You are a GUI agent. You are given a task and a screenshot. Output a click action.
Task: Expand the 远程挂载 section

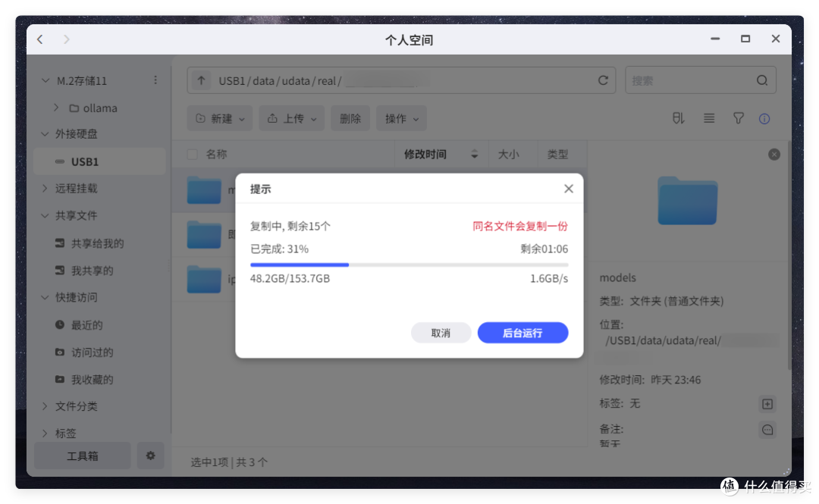[x=45, y=188]
